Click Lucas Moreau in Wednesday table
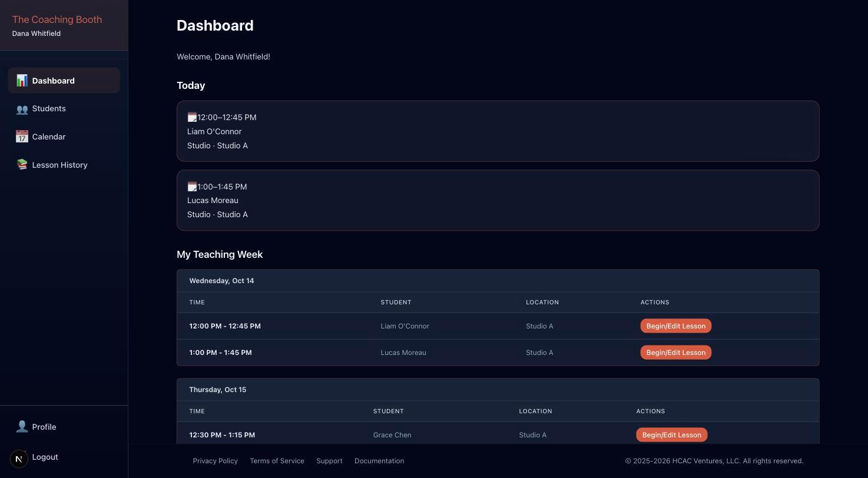This screenshot has height=478, width=868. point(403,353)
